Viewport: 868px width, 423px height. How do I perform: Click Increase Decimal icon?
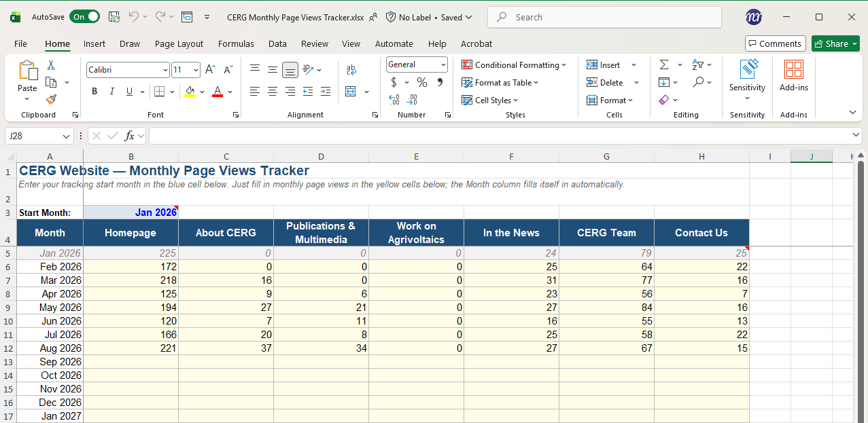coord(394,100)
